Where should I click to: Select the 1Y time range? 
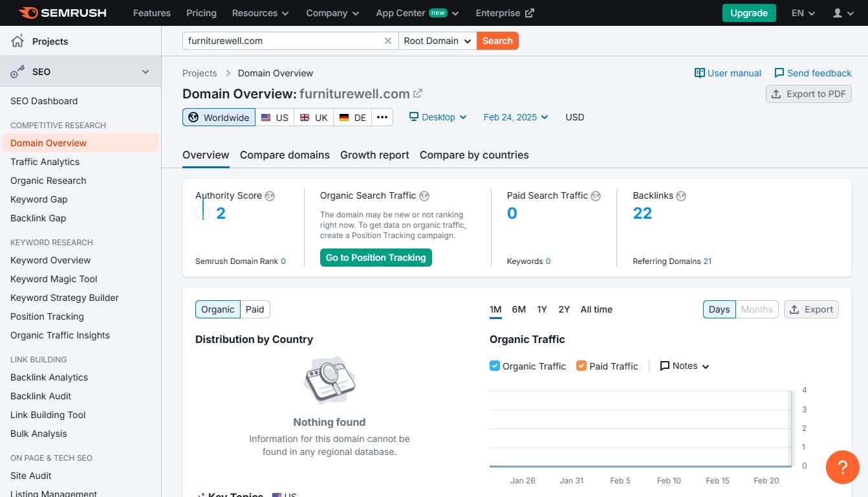542,309
